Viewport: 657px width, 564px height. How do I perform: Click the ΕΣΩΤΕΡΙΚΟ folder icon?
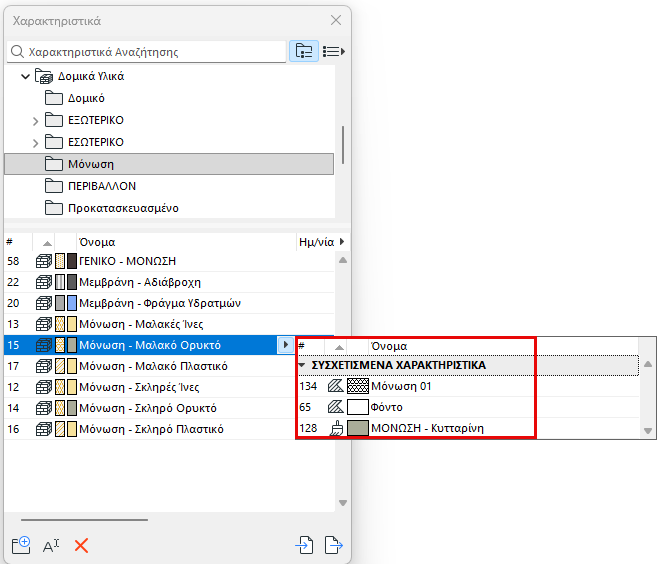(54, 142)
